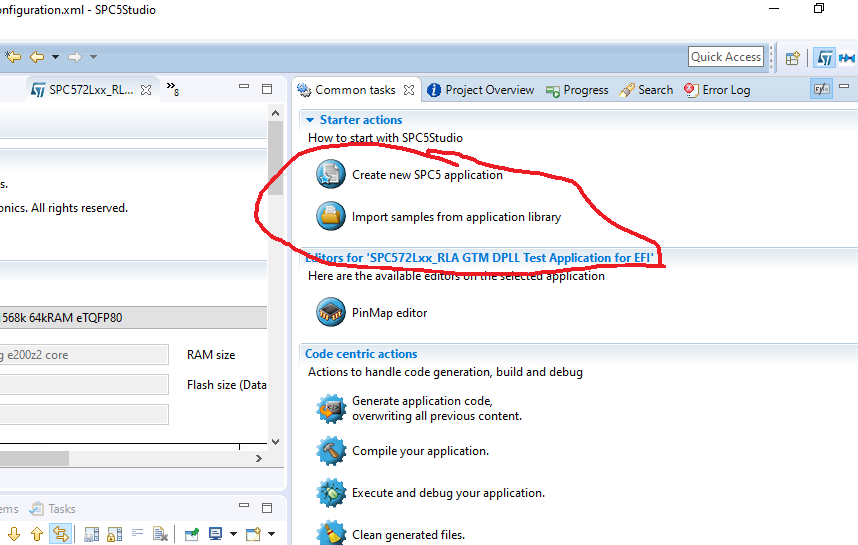The image size is (858, 545).
Task: Click the yellow up arrow in console toolbar
Action: pyautogui.click(x=37, y=534)
